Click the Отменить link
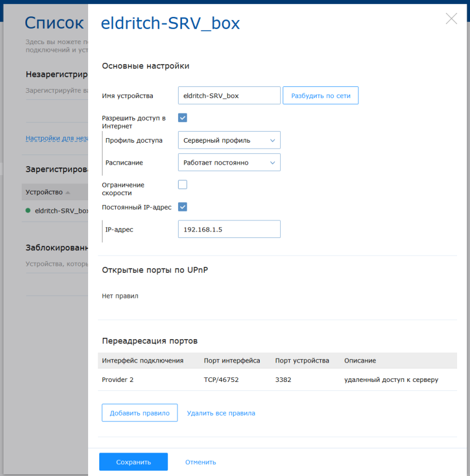Screen dimensions: 470x476 (200, 462)
